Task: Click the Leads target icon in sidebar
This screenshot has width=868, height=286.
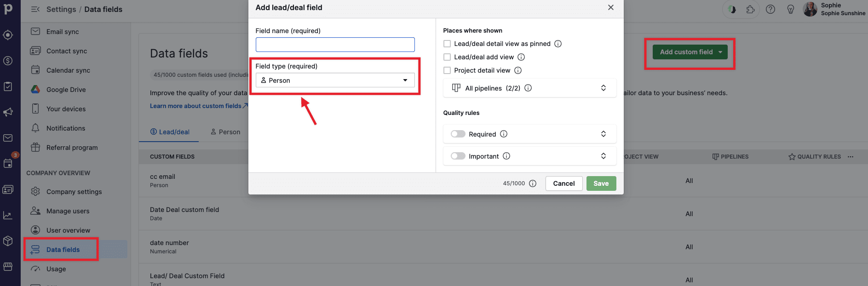Action: click(8, 35)
